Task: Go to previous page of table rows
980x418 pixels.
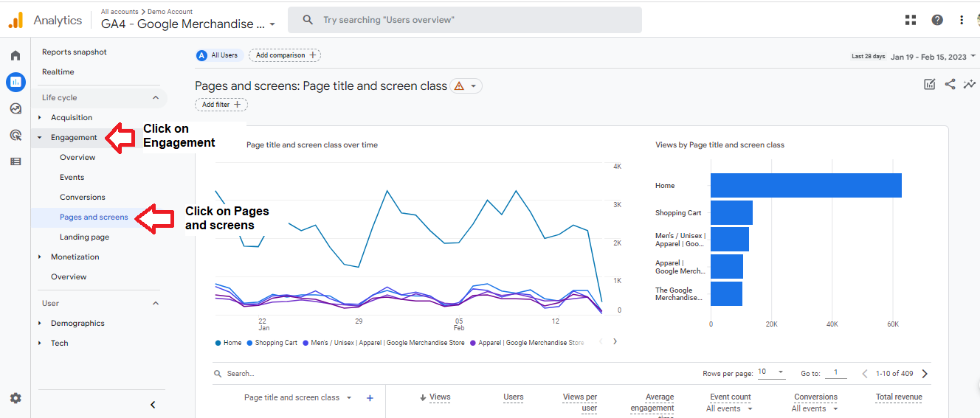Action: 865,374
